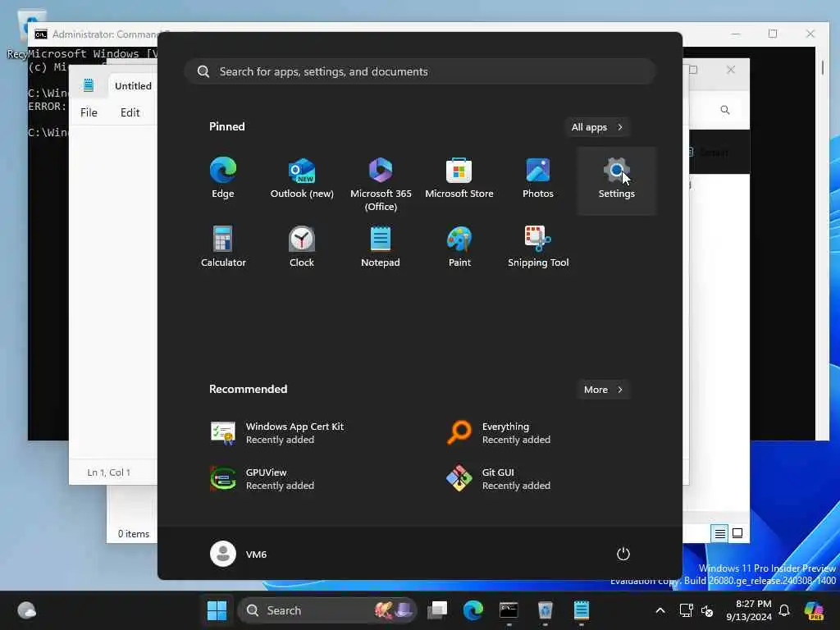
Task: Open the weather widget on taskbar
Action: (26, 610)
